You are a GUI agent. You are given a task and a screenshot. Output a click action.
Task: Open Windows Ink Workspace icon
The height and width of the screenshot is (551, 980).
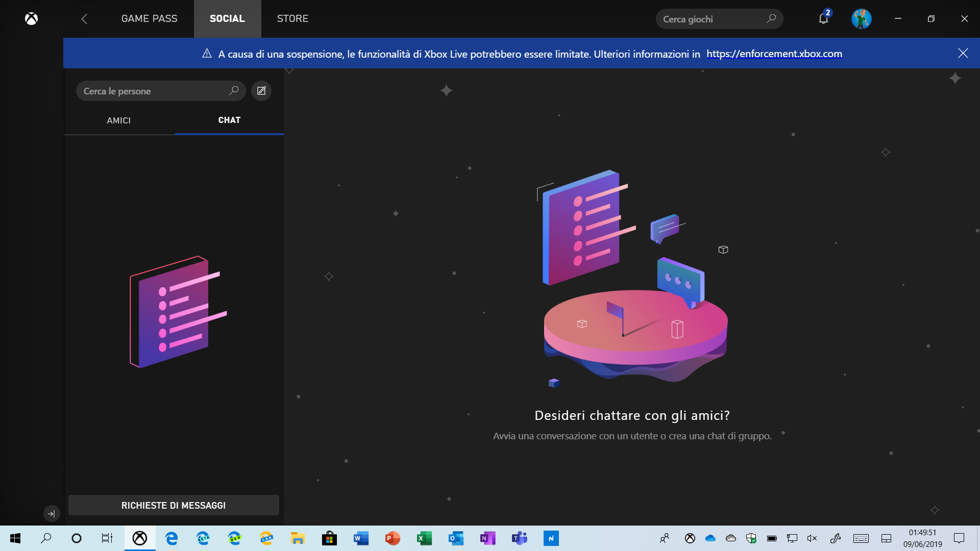(836, 538)
